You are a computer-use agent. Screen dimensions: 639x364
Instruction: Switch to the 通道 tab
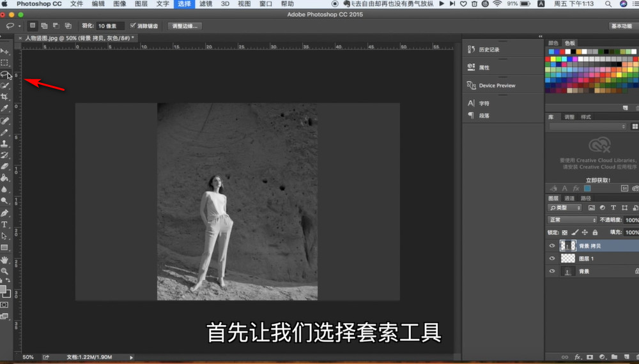point(569,199)
